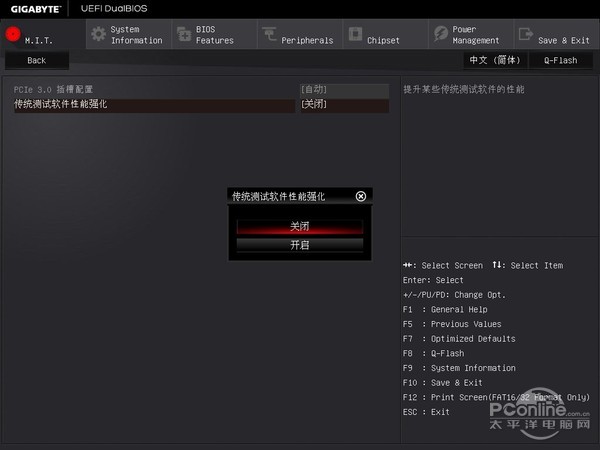Open Power Management tab
The image size is (600, 450).
[x=471, y=34]
